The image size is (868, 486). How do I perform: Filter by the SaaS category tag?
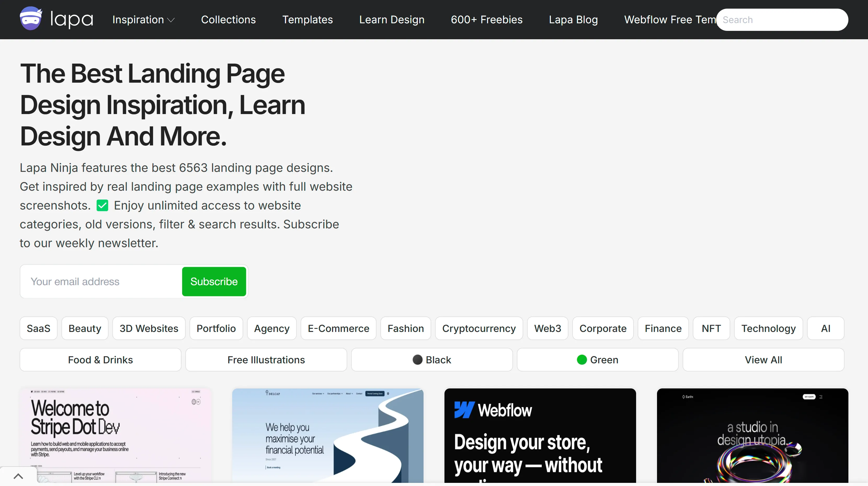[38, 328]
